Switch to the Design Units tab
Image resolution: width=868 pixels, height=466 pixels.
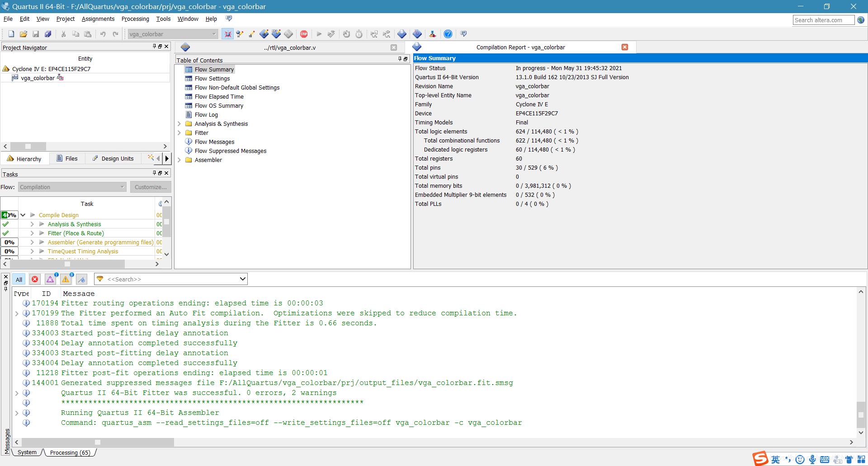click(x=113, y=158)
